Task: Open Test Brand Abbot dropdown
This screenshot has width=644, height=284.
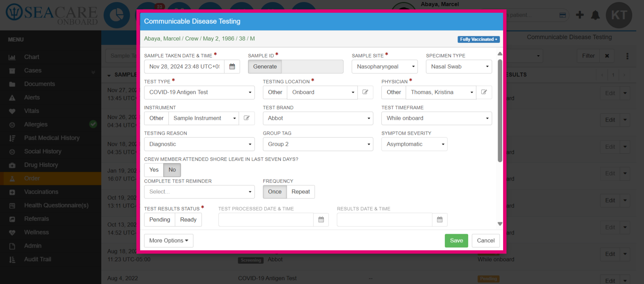Action: click(318, 118)
